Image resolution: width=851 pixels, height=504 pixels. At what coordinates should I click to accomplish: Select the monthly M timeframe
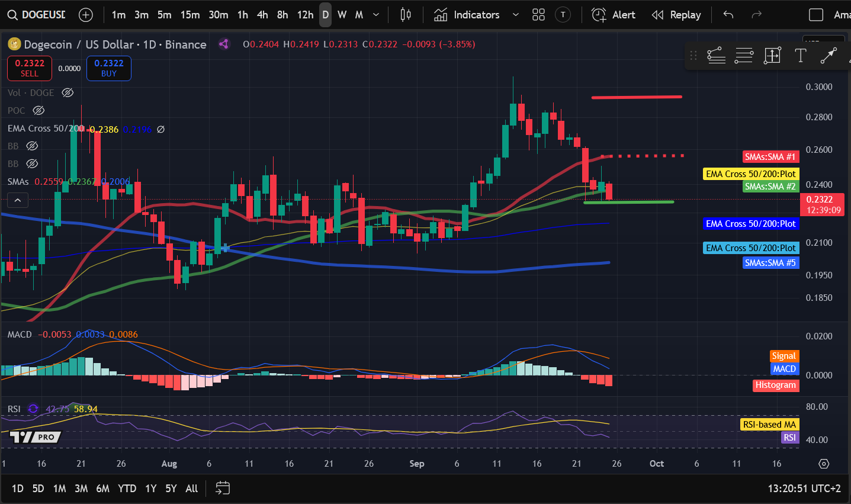(x=359, y=15)
